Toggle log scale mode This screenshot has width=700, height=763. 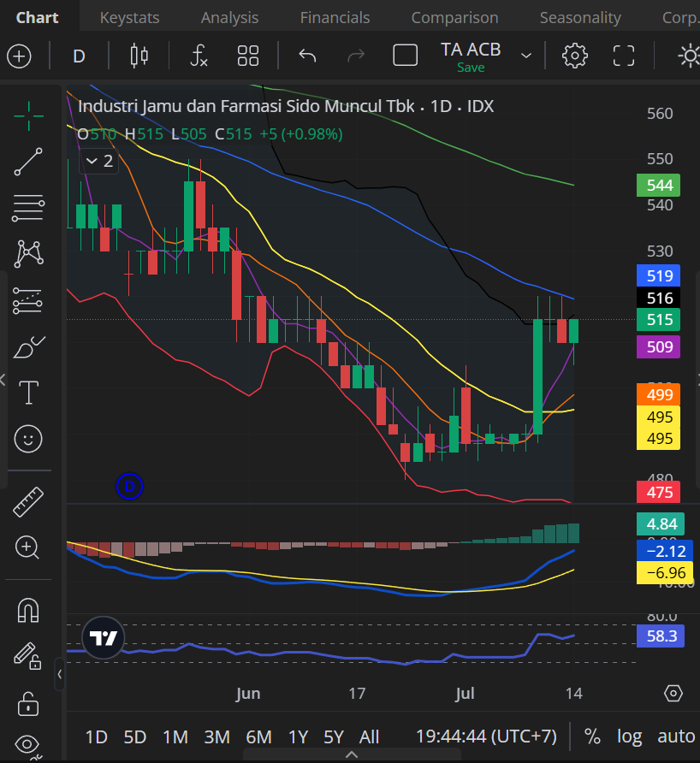pos(630,736)
